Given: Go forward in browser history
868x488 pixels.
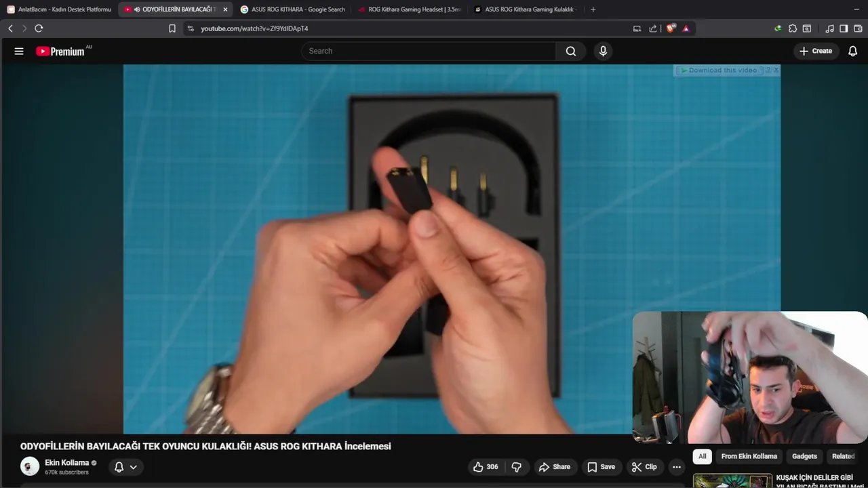Looking at the screenshot, I should [x=24, y=28].
